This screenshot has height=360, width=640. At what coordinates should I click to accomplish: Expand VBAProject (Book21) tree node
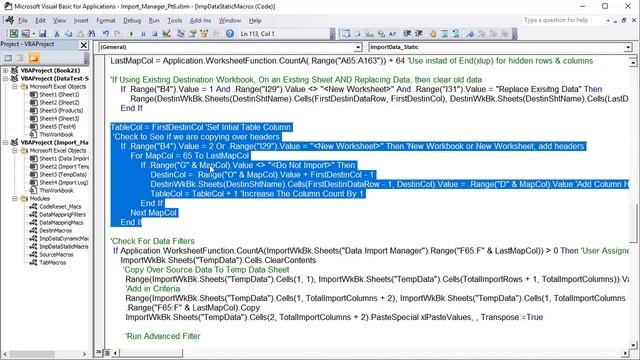point(5,71)
